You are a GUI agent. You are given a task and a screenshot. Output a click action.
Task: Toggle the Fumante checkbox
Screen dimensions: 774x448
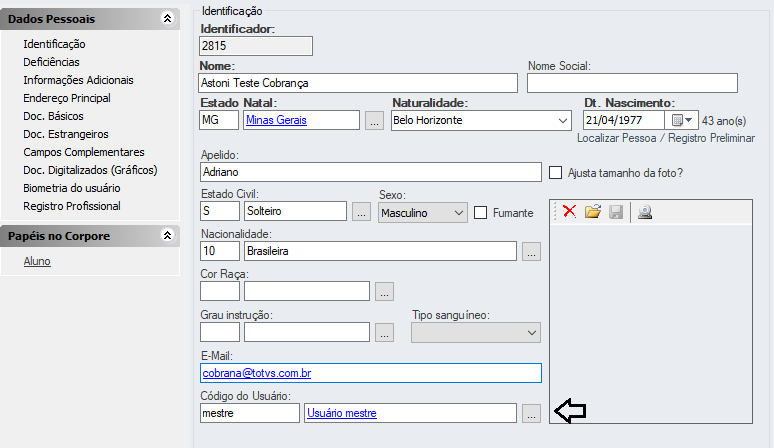click(x=480, y=213)
